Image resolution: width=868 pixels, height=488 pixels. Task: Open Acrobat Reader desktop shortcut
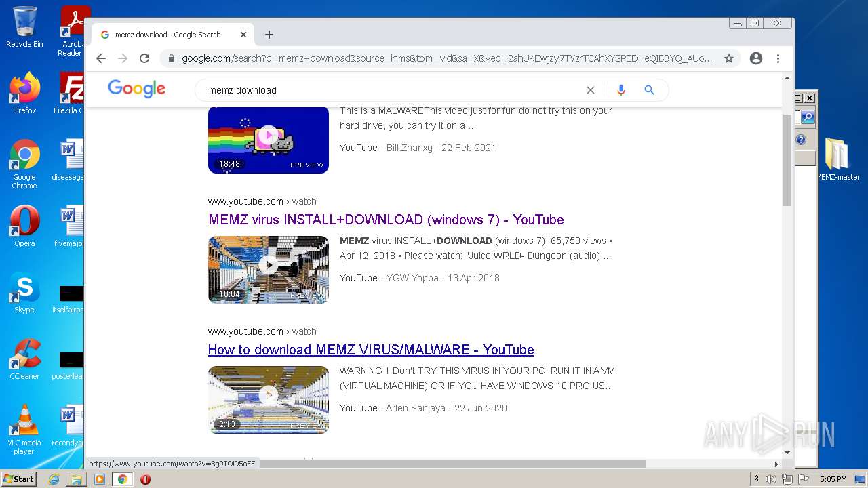tap(71, 30)
